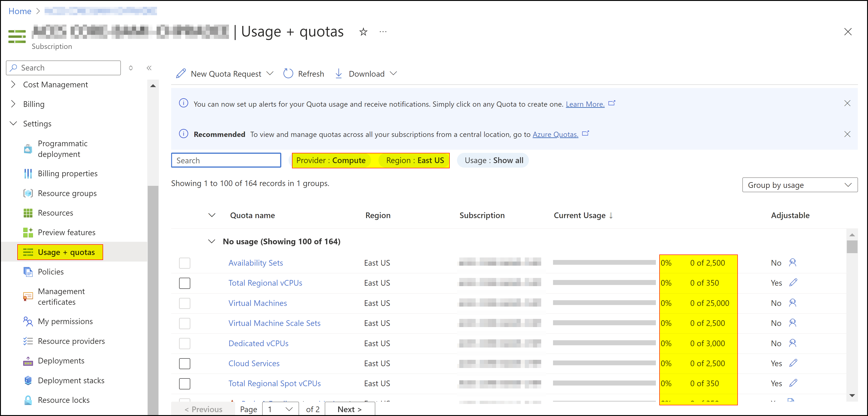Go to the Next page
This screenshot has height=416, width=868.
(x=350, y=409)
